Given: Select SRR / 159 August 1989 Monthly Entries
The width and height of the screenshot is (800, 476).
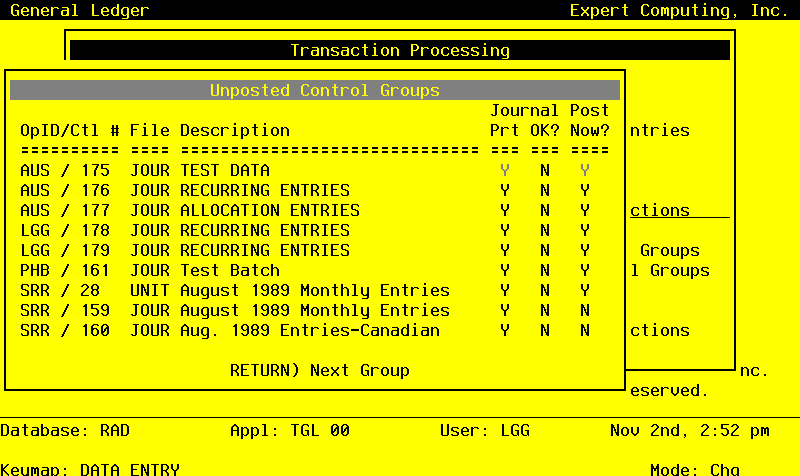Looking at the screenshot, I should [x=305, y=310].
